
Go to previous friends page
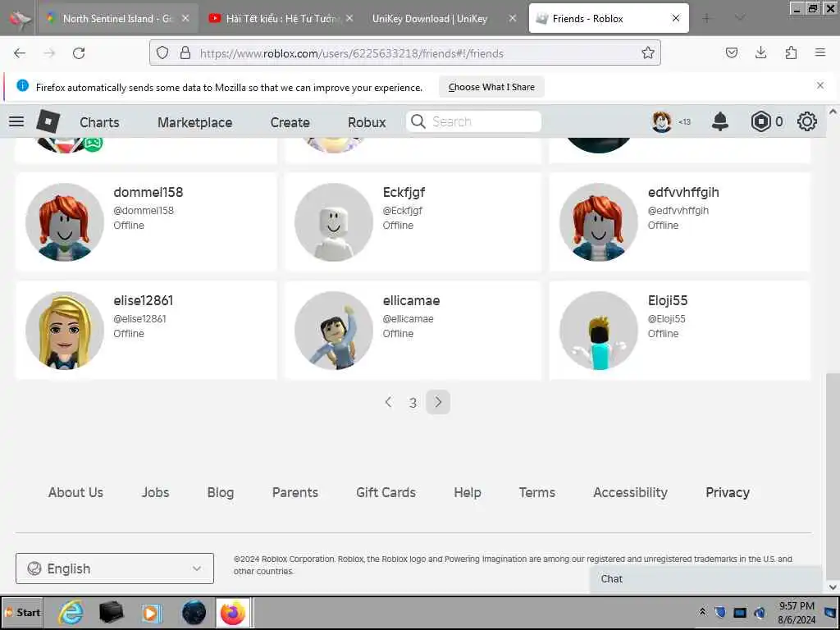388,402
